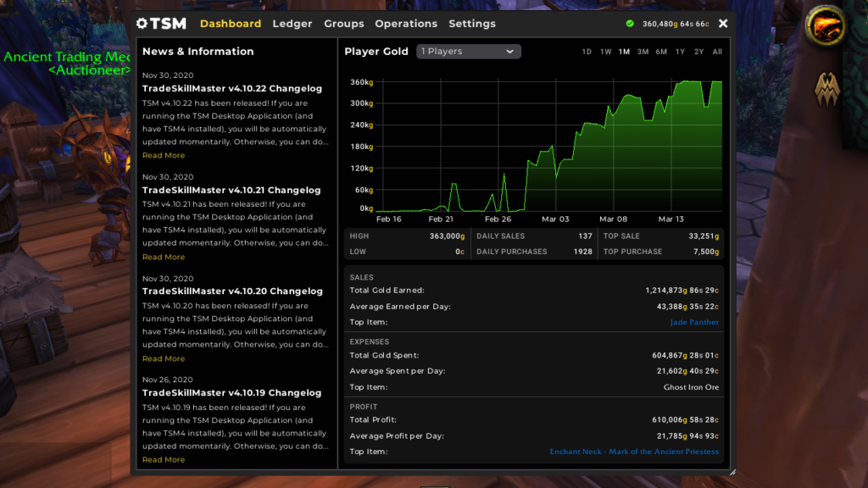Click the Player Gold graph area

point(549,145)
